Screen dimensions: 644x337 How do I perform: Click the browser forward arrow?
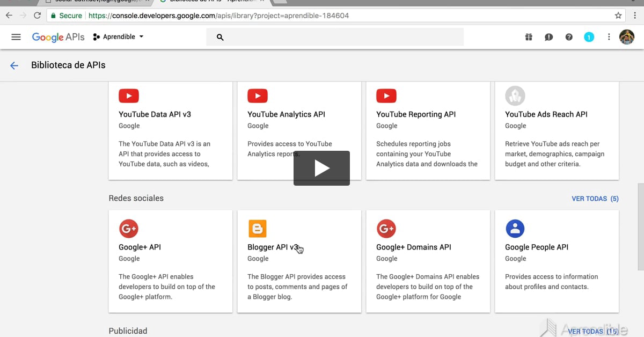click(23, 16)
